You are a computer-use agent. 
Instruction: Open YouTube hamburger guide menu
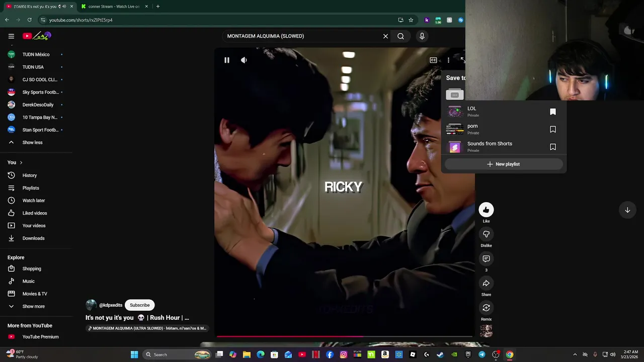(11, 36)
